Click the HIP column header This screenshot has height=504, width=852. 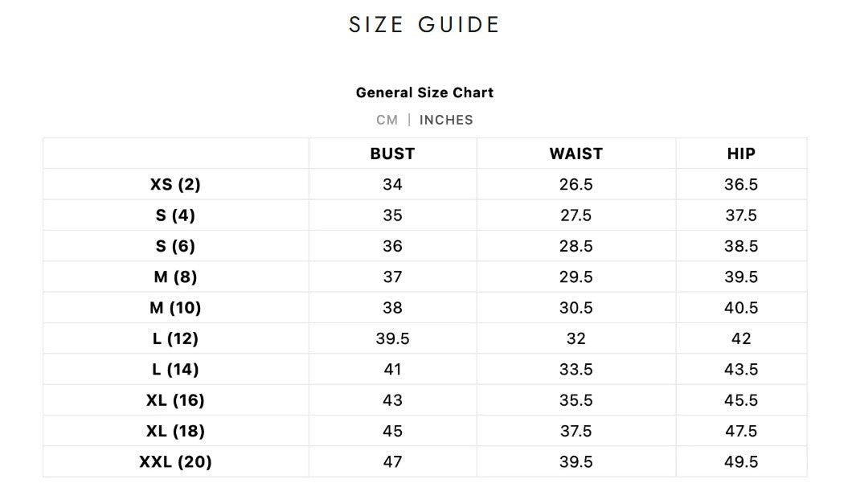pos(741,154)
